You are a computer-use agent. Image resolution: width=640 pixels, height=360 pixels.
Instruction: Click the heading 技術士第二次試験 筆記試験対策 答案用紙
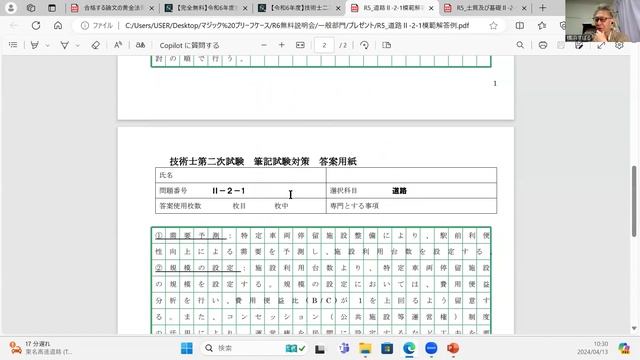click(x=263, y=161)
